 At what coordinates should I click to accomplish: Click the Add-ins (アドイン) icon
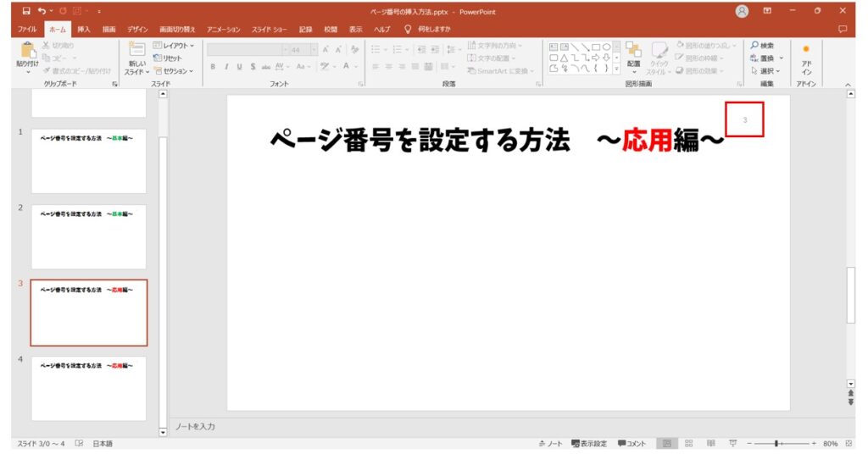806,49
